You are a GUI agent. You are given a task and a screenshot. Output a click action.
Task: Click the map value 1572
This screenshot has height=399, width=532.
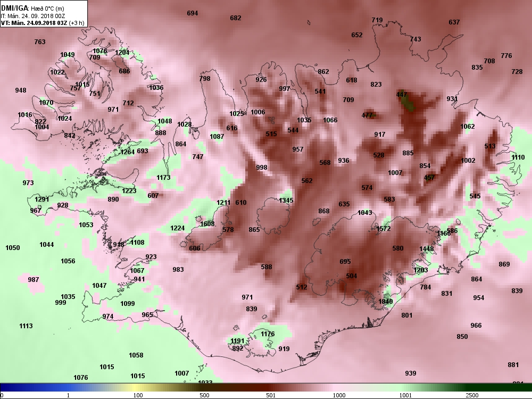(384, 229)
